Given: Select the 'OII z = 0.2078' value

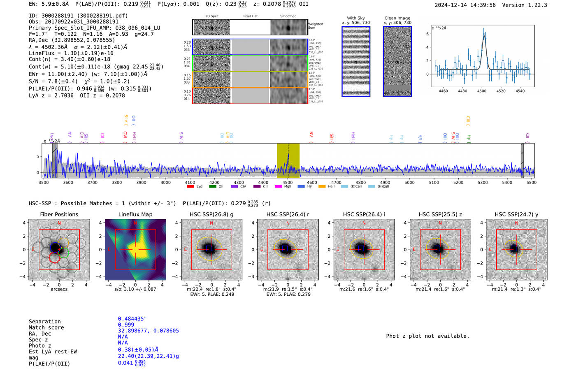Looking at the screenshot, I should [102, 95].
